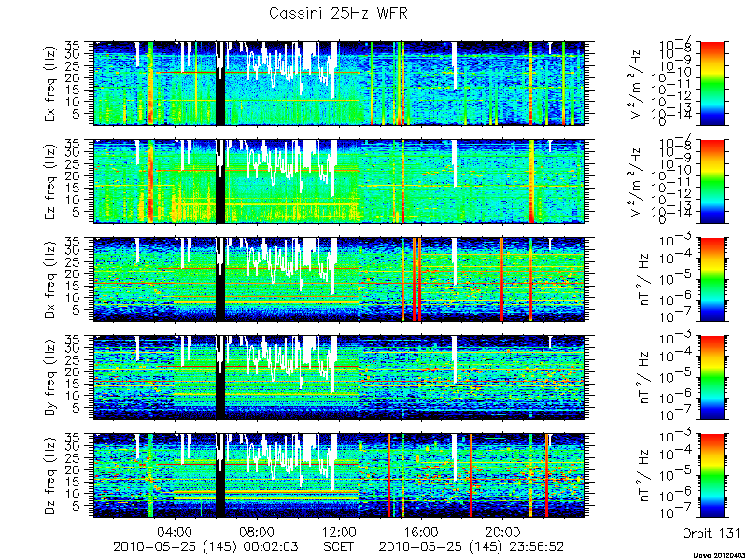The height and width of the screenshot is (560, 747).
Task: Select the 'Bz freq (Hz)' axis label
Action: pyautogui.click(x=50, y=476)
